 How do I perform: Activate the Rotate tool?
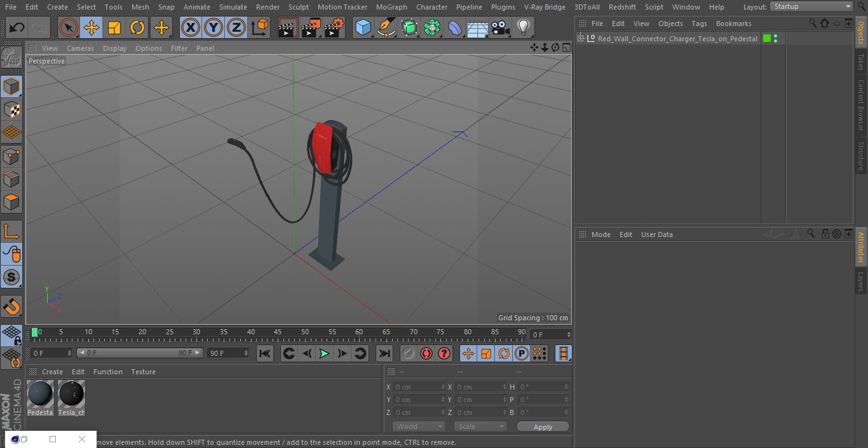[x=137, y=27]
